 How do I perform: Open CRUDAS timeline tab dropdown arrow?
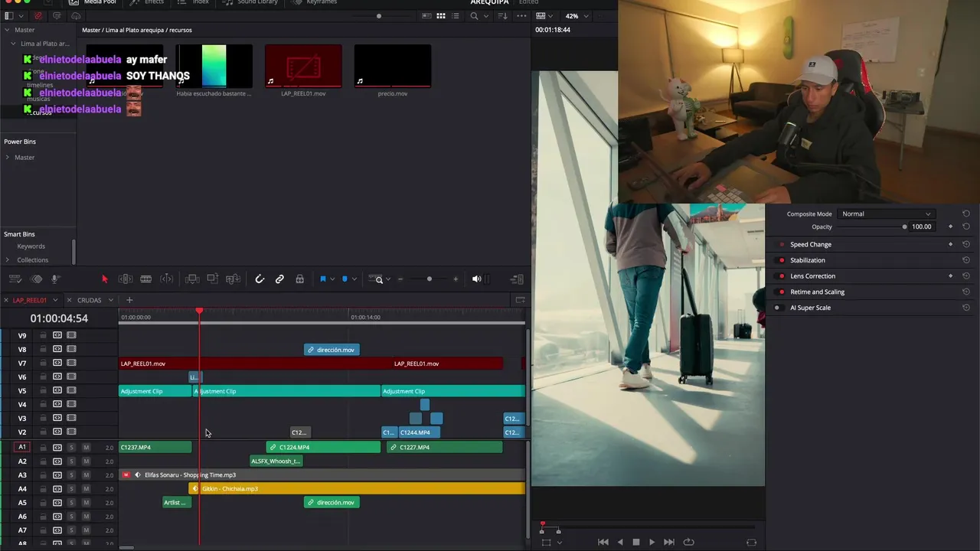(x=110, y=300)
